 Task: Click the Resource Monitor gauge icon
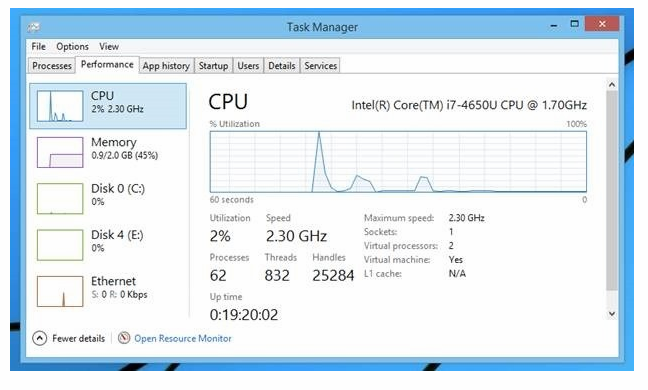click(x=124, y=338)
